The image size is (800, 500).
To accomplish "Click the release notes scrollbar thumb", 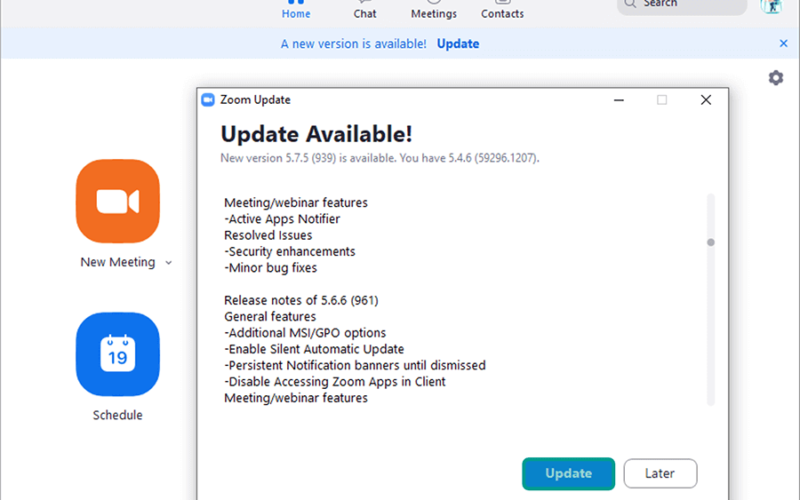I will click(711, 242).
